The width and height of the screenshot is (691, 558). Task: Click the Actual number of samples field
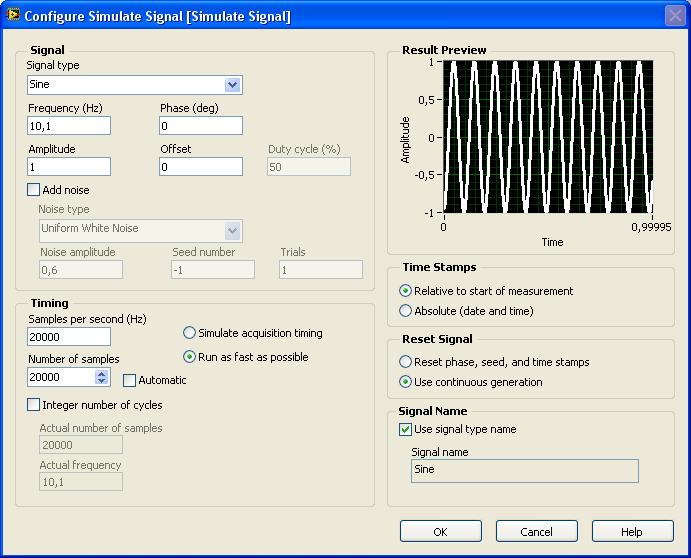(81, 445)
